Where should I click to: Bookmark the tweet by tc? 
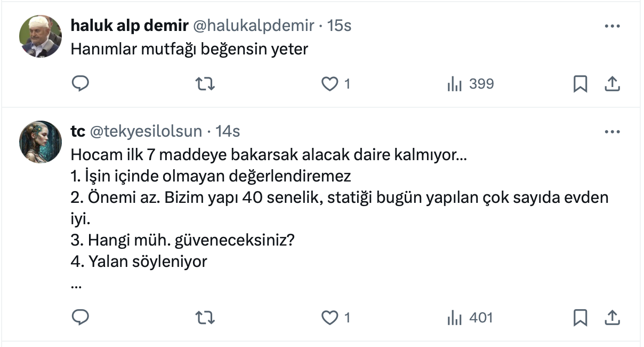pyautogui.click(x=580, y=318)
